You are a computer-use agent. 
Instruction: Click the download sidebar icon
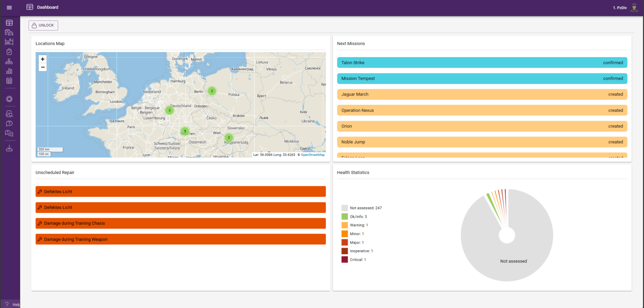click(x=9, y=148)
